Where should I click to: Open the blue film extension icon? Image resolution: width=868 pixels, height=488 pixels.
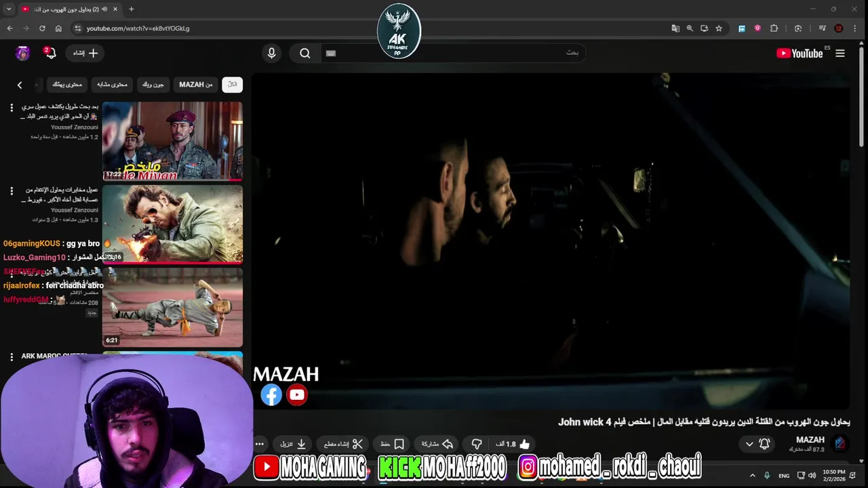(x=742, y=28)
